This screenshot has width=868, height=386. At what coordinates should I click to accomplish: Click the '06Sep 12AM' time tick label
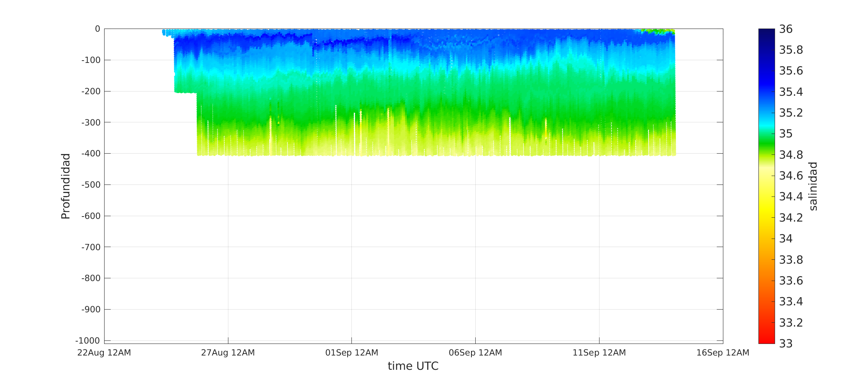tap(475, 353)
